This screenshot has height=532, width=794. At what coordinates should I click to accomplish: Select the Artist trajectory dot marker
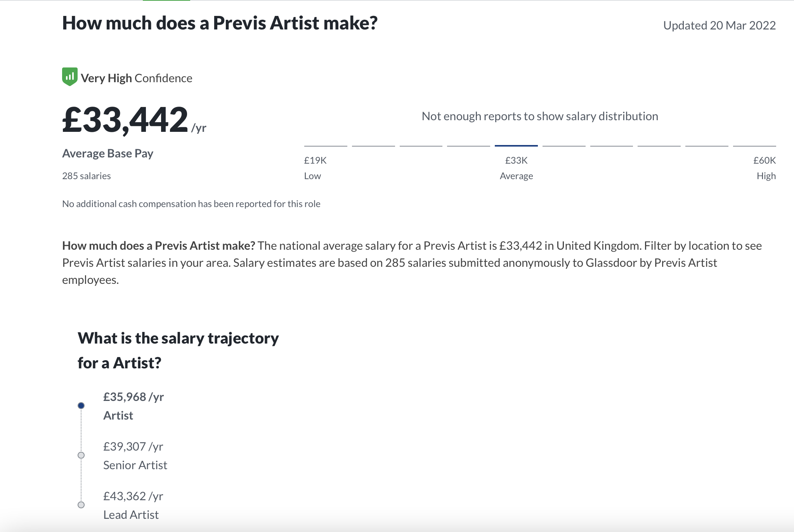coord(81,406)
